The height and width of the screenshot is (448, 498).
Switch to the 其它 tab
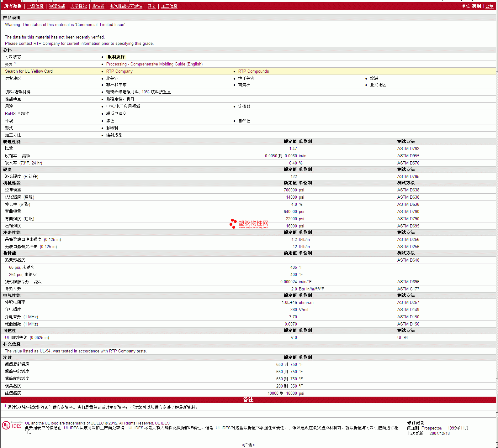pos(151,6)
